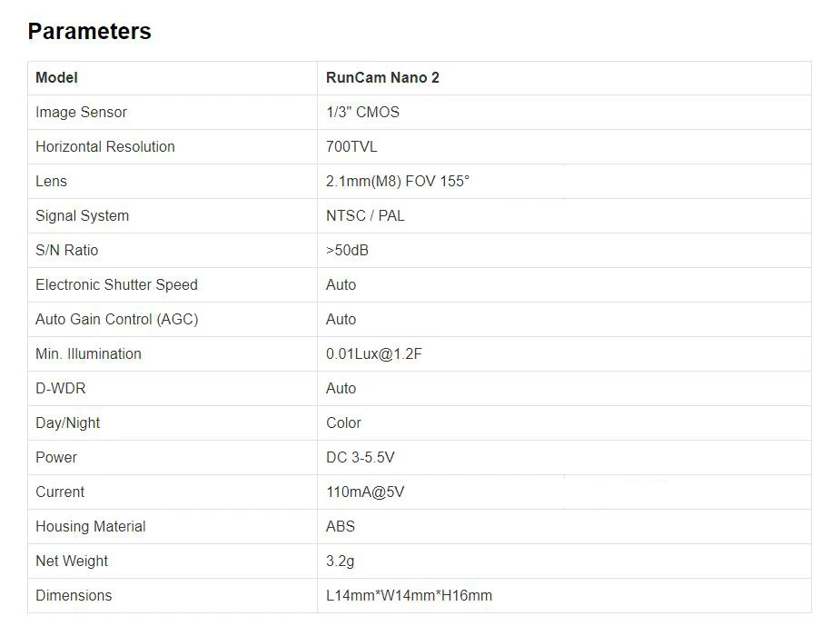Image resolution: width=840 pixels, height=636 pixels.
Task: Select the 'Auto Gain Control (AGC)' label
Action: [117, 319]
